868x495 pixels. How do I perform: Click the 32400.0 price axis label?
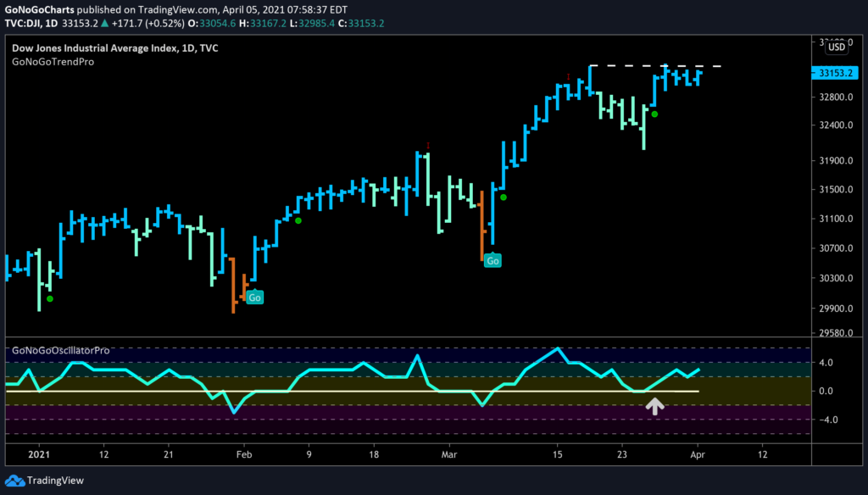tap(836, 125)
